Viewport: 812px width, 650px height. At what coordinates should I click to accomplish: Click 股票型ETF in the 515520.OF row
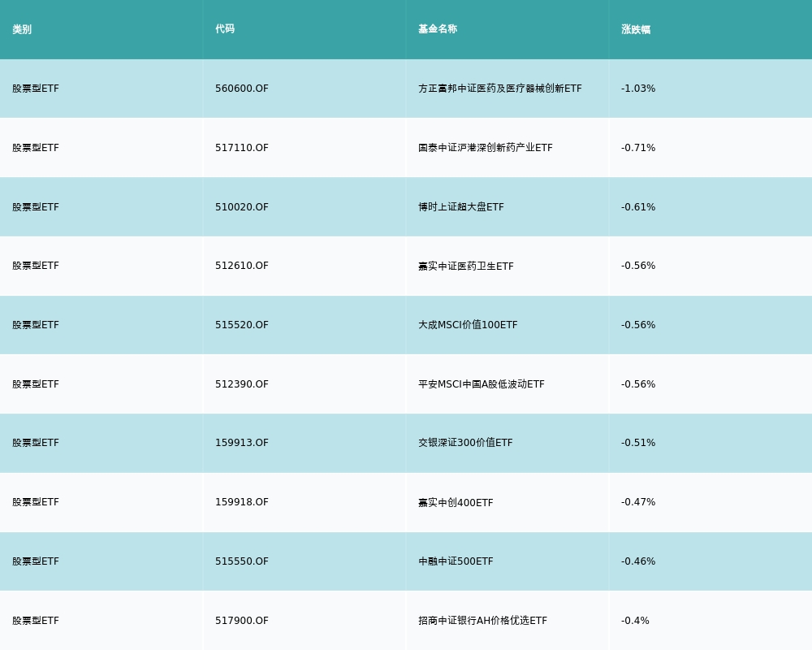coord(36,325)
